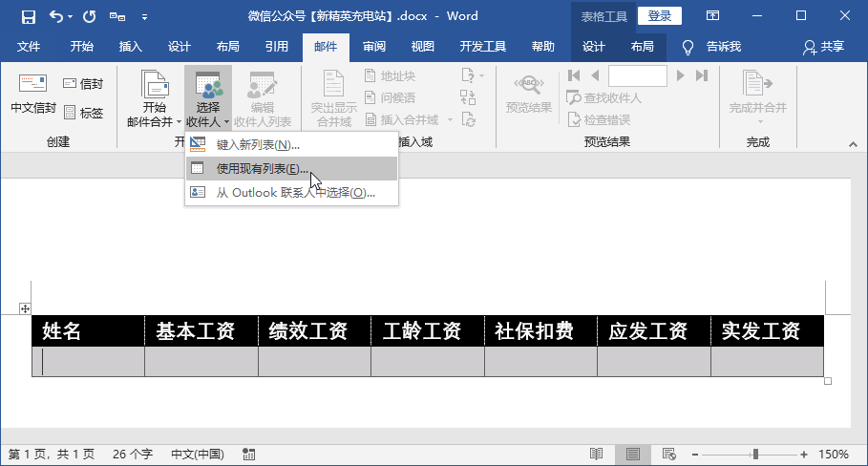Open the undo history dropdown arrow
This screenshot has width=868, height=466.
(71, 17)
